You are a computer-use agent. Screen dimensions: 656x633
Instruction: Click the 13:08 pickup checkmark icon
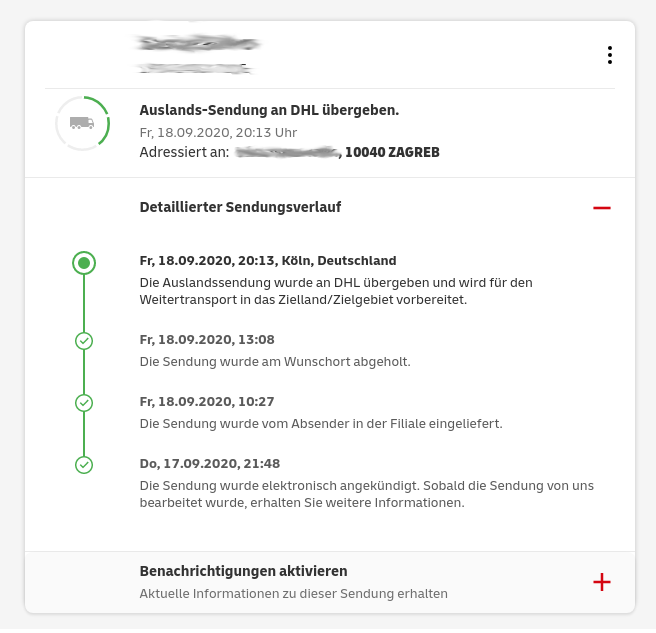pyautogui.click(x=84, y=341)
